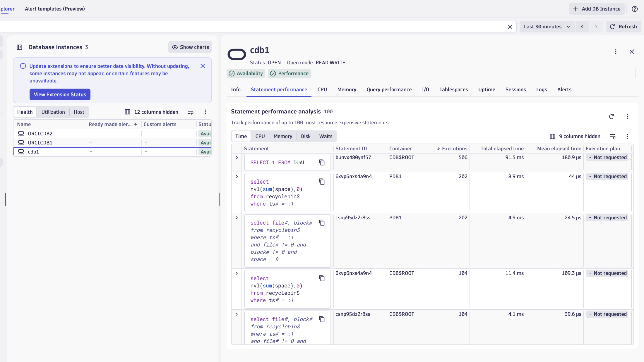
Task: Open the kebab menu in the statement analysis toolbar
Action: (x=627, y=136)
